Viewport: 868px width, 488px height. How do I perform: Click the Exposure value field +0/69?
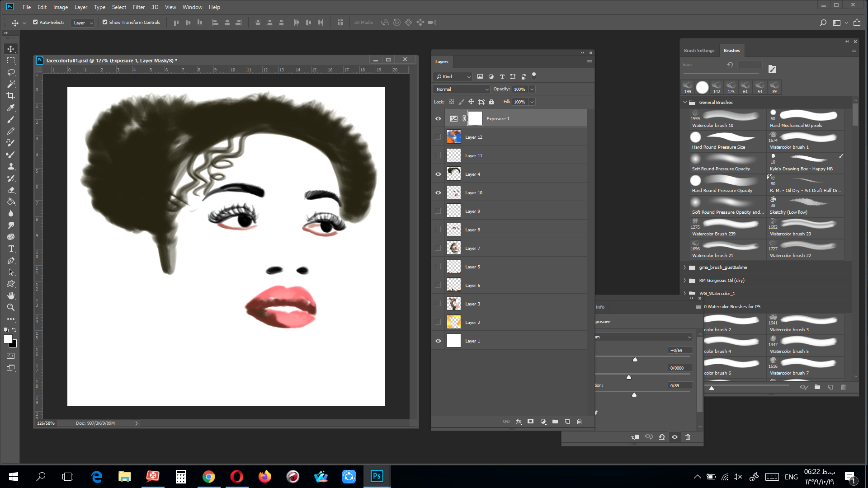[x=680, y=351]
